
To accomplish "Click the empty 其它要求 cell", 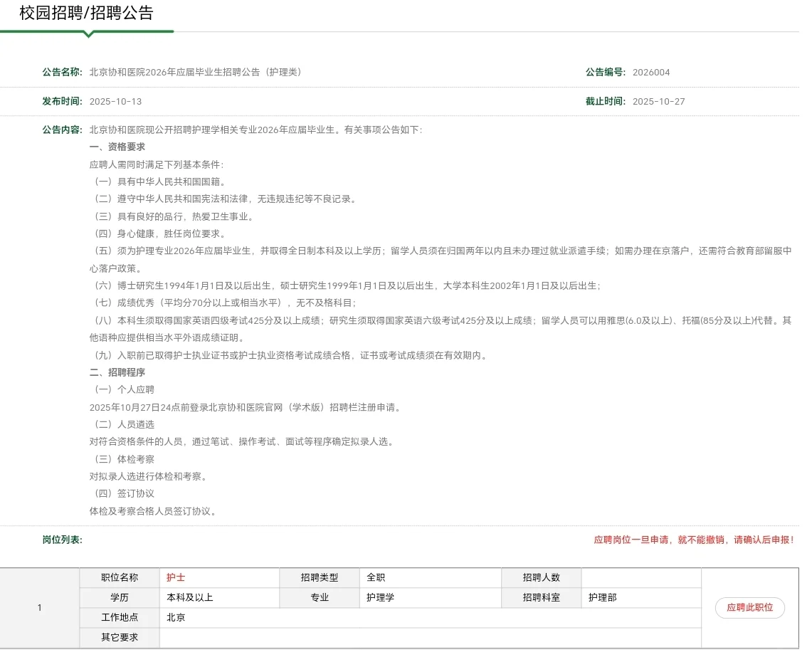I will pos(427,638).
